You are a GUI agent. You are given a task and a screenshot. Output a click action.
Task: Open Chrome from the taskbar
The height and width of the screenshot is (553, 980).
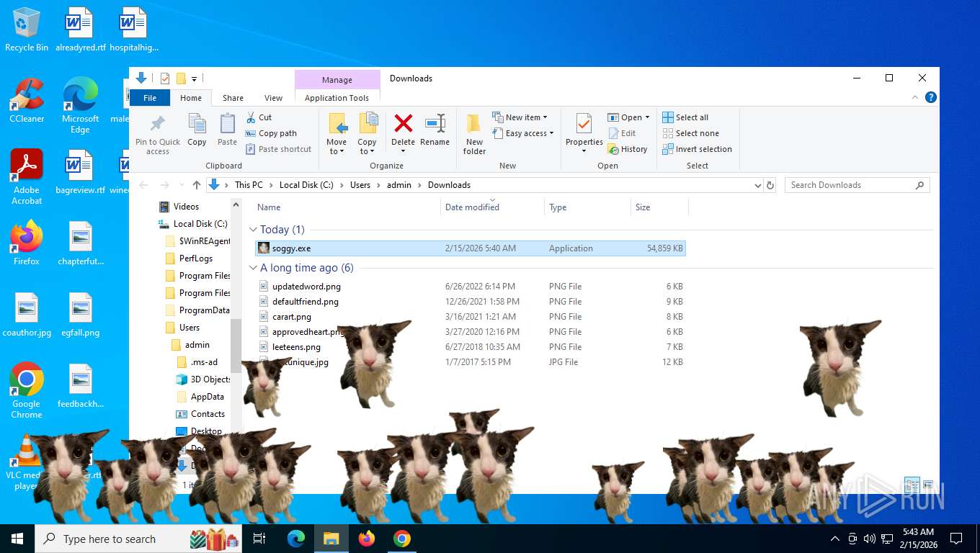pyautogui.click(x=402, y=539)
